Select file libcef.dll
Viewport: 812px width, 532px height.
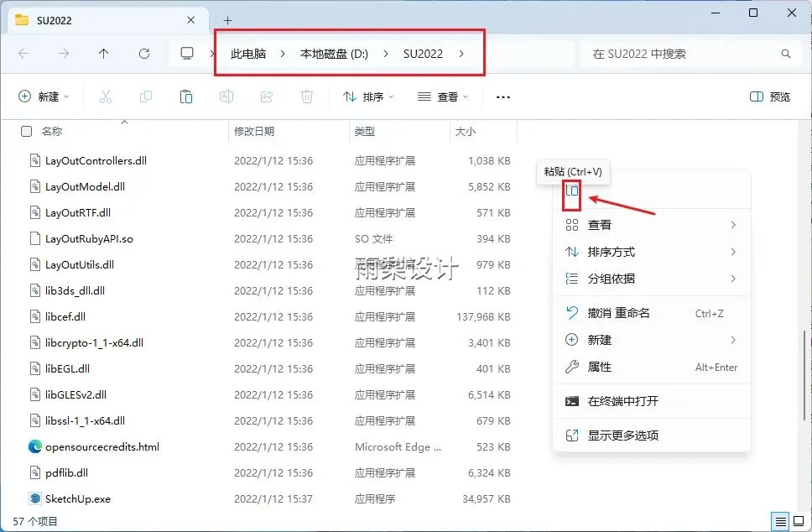(65, 316)
